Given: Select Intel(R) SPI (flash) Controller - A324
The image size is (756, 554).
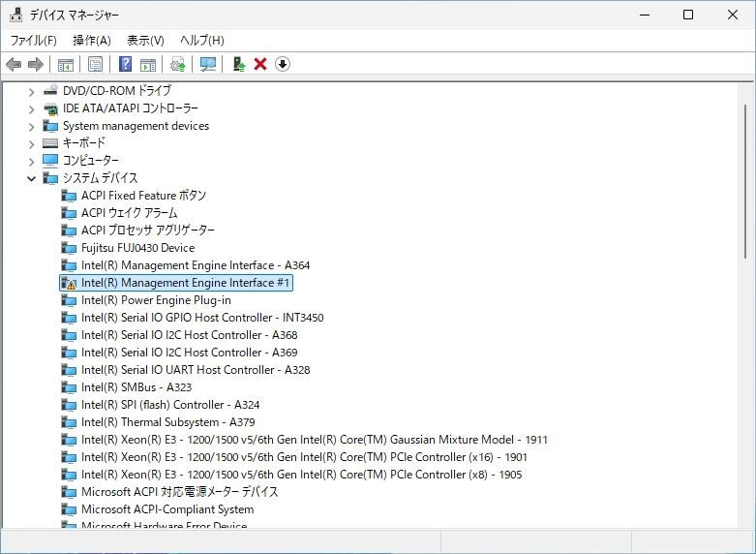Looking at the screenshot, I should [x=170, y=405].
